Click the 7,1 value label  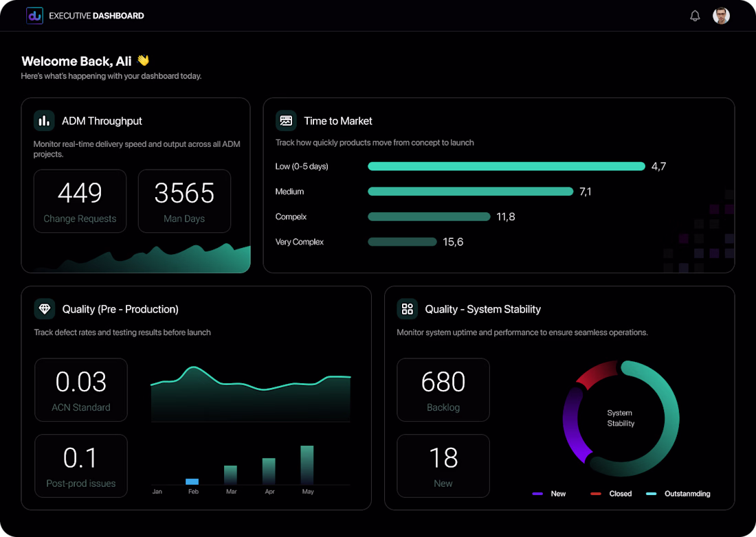(x=586, y=192)
